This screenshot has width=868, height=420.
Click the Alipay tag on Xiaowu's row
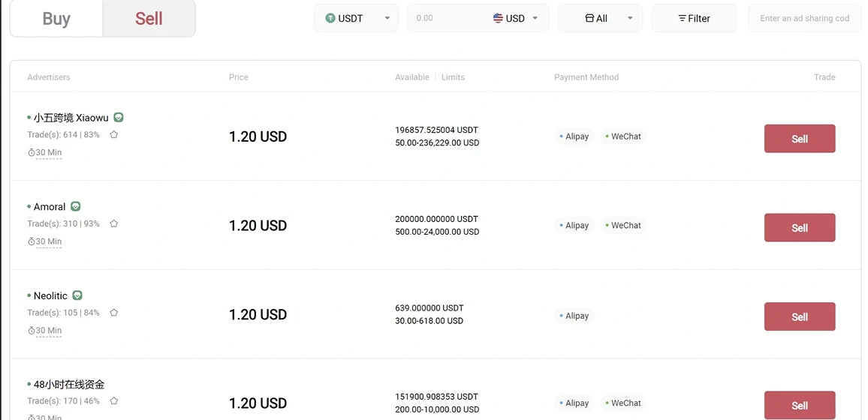[x=574, y=136]
